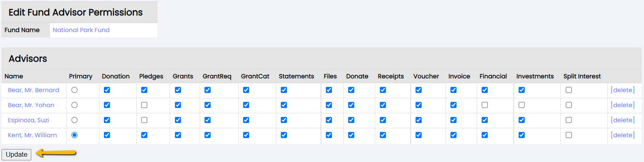Uncheck Financial for Espinoza, Suzi
The height and width of the screenshot is (162, 644).
(485, 120)
